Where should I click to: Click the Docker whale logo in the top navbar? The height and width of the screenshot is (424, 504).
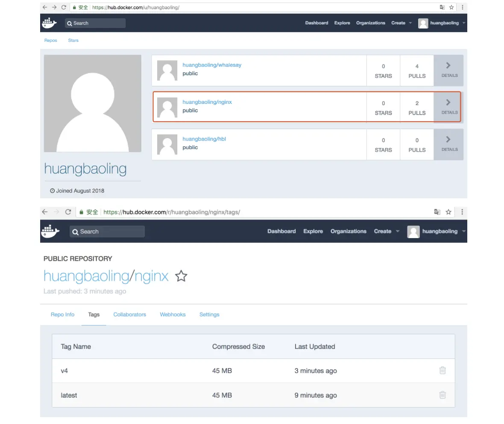[x=49, y=23]
